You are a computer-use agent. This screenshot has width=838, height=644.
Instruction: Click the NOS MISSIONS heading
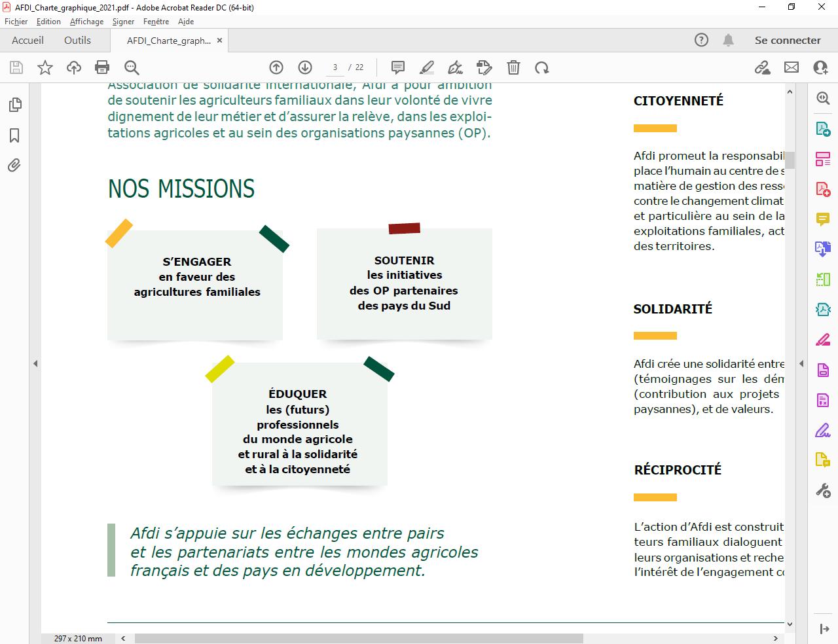pos(181,188)
